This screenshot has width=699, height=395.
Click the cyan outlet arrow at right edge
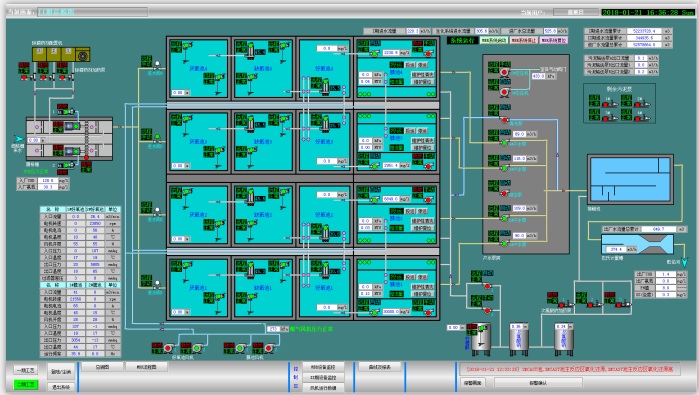pos(685,262)
